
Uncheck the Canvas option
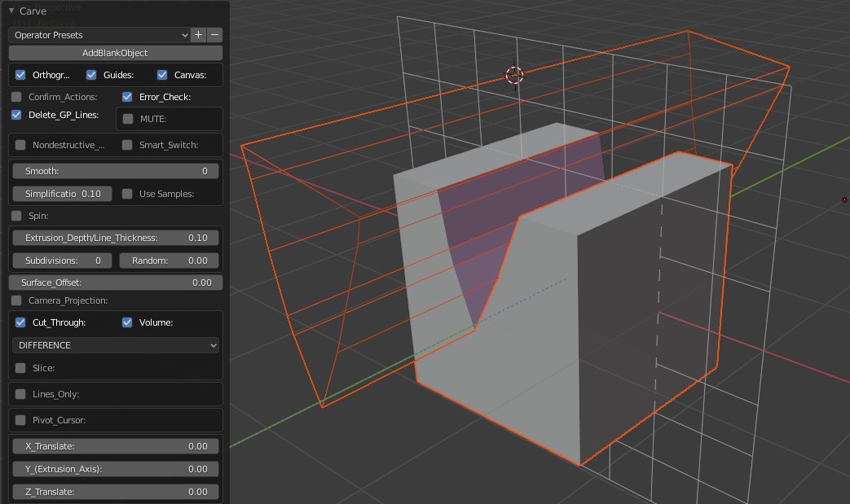click(162, 75)
